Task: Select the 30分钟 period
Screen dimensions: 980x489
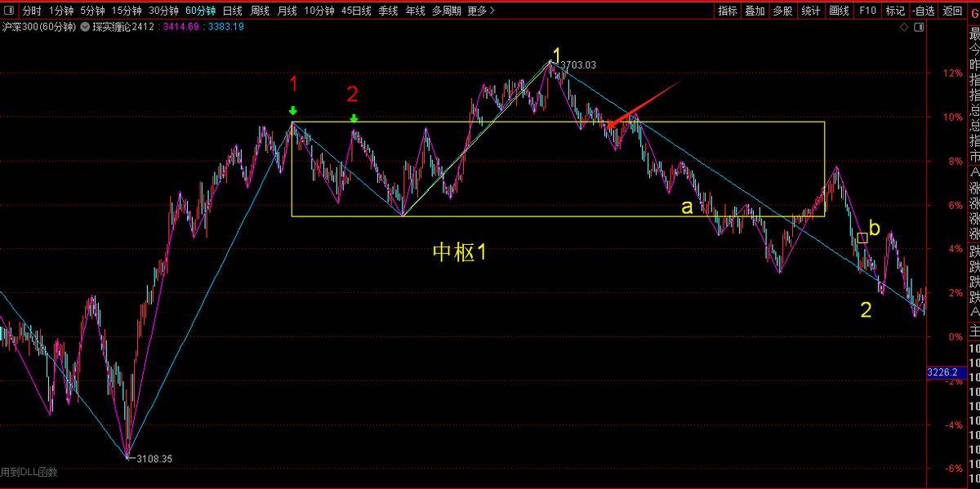Action: pos(163,11)
